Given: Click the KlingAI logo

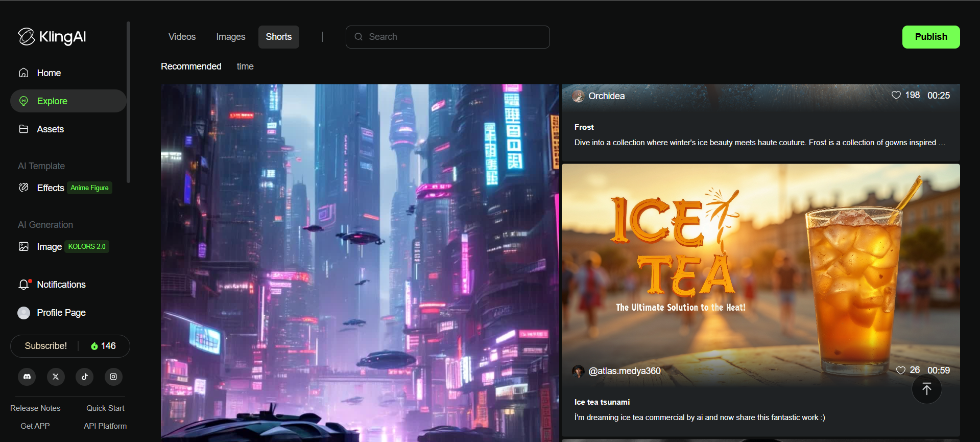Looking at the screenshot, I should click(x=52, y=37).
